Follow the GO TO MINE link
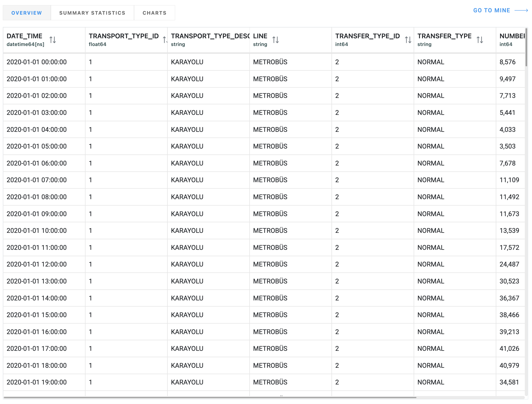 coord(491,11)
